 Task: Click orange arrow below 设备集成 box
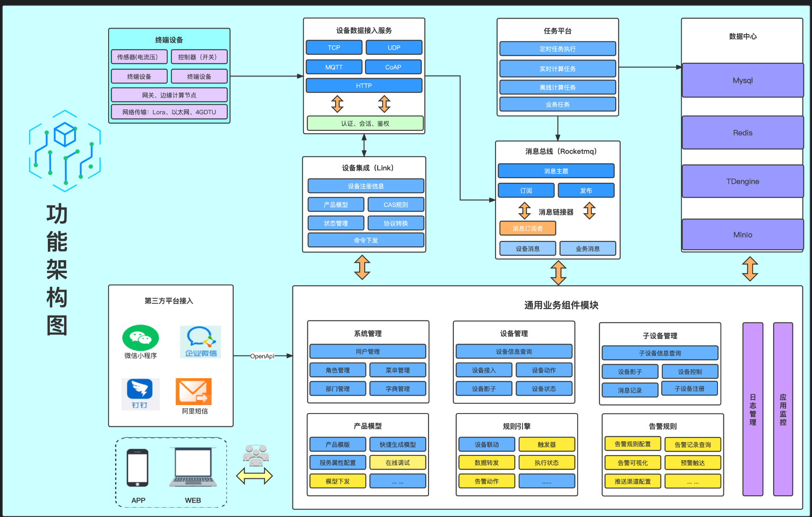tap(362, 267)
